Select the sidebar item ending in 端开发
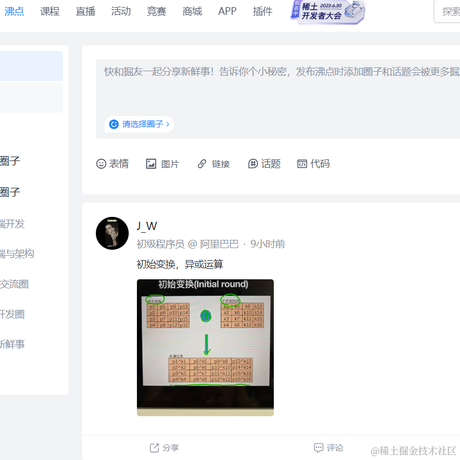The height and width of the screenshot is (460, 460). coord(12,224)
